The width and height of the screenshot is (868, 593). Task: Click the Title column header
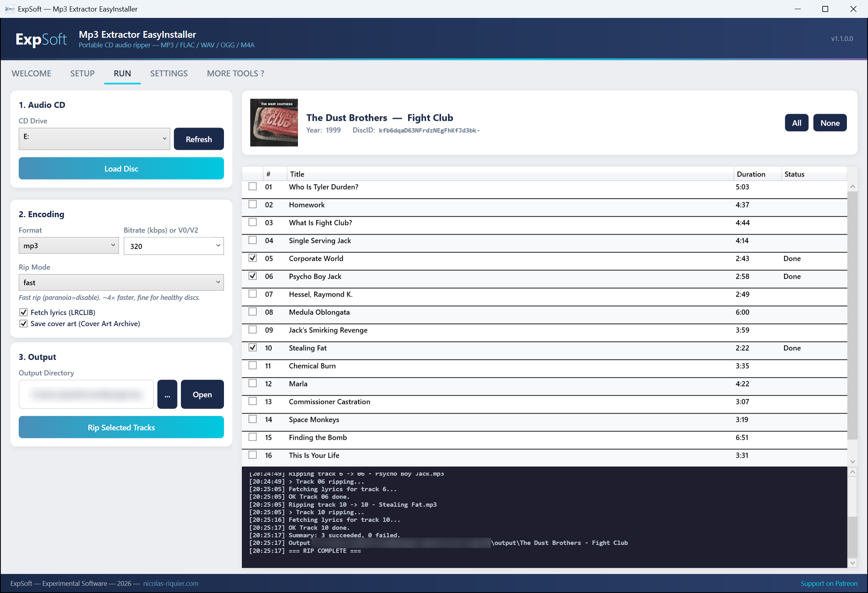510,174
